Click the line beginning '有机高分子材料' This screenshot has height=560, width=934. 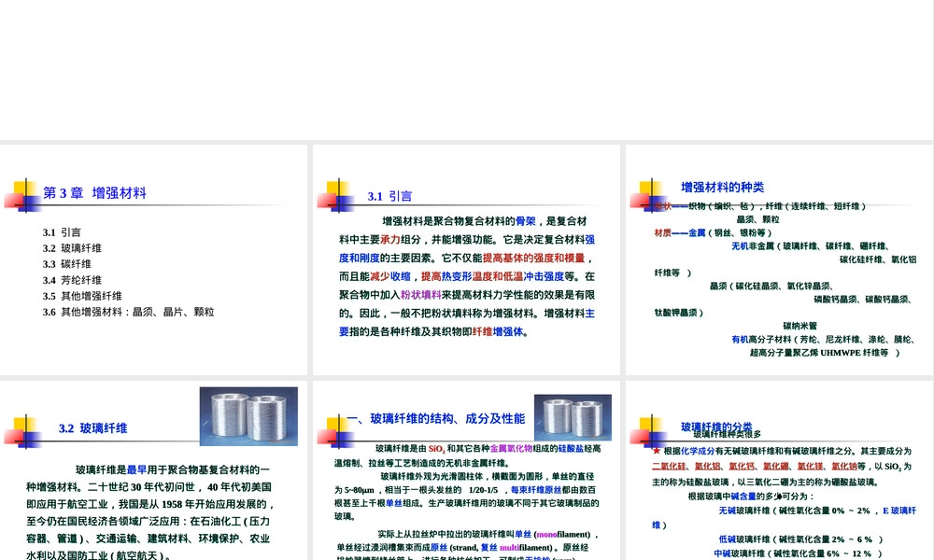pyautogui.click(x=823, y=340)
